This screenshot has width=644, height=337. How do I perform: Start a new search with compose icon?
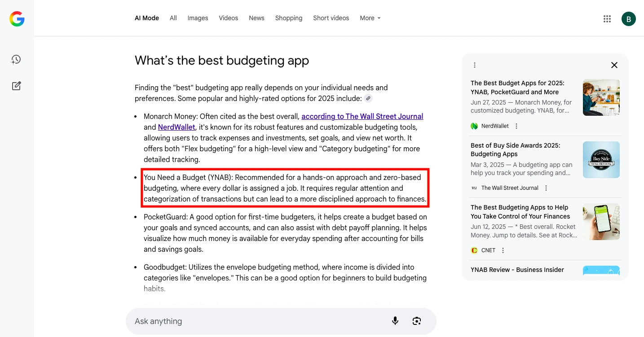(x=16, y=86)
